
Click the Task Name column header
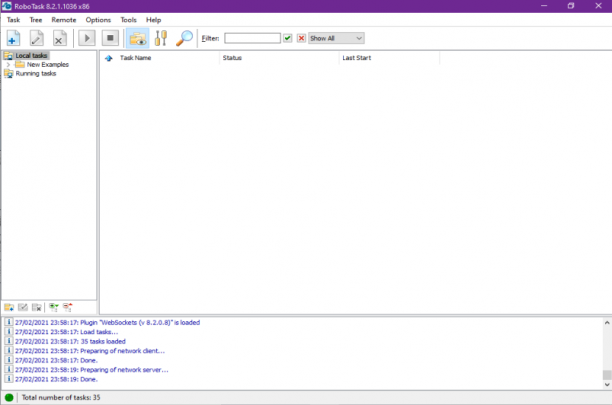click(x=135, y=58)
